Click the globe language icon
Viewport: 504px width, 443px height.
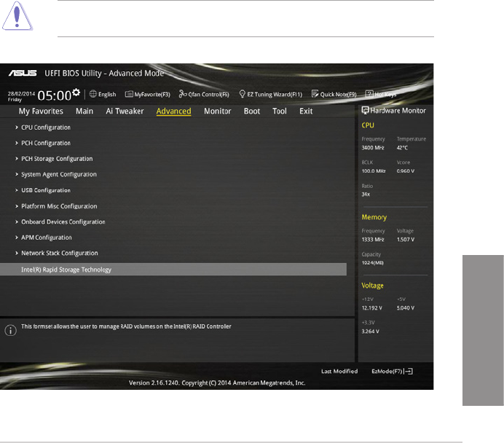click(93, 94)
